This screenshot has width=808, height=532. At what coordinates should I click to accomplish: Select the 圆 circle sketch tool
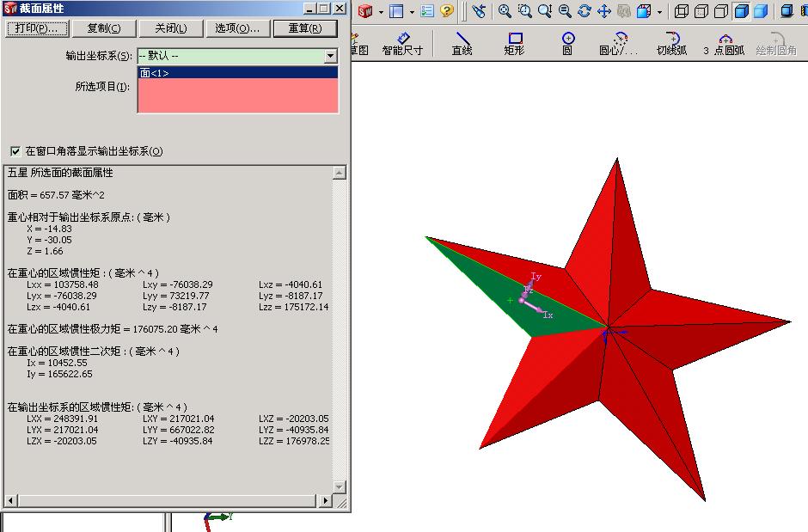(568, 44)
